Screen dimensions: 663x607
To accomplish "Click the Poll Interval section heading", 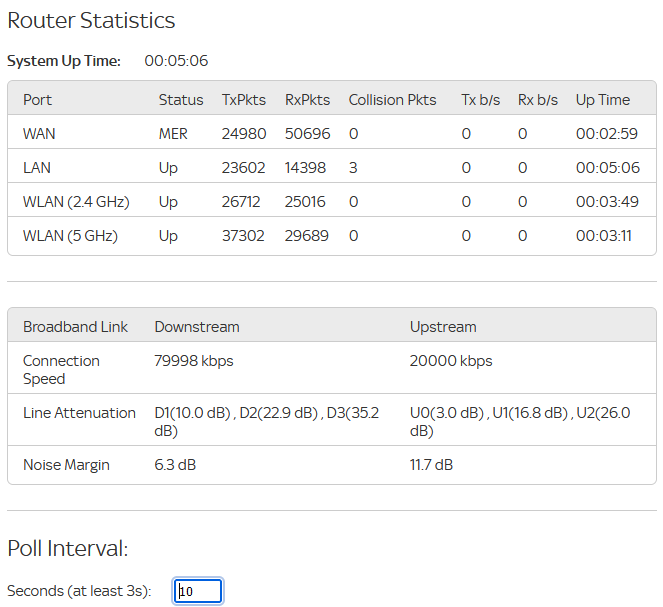I will pyautogui.click(x=68, y=549).
